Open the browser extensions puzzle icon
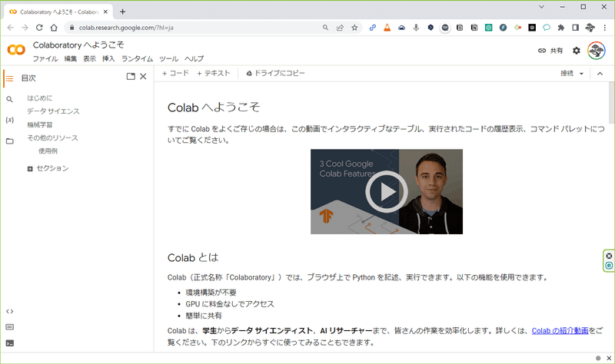The height and width of the screenshot is (364, 615). click(561, 28)
